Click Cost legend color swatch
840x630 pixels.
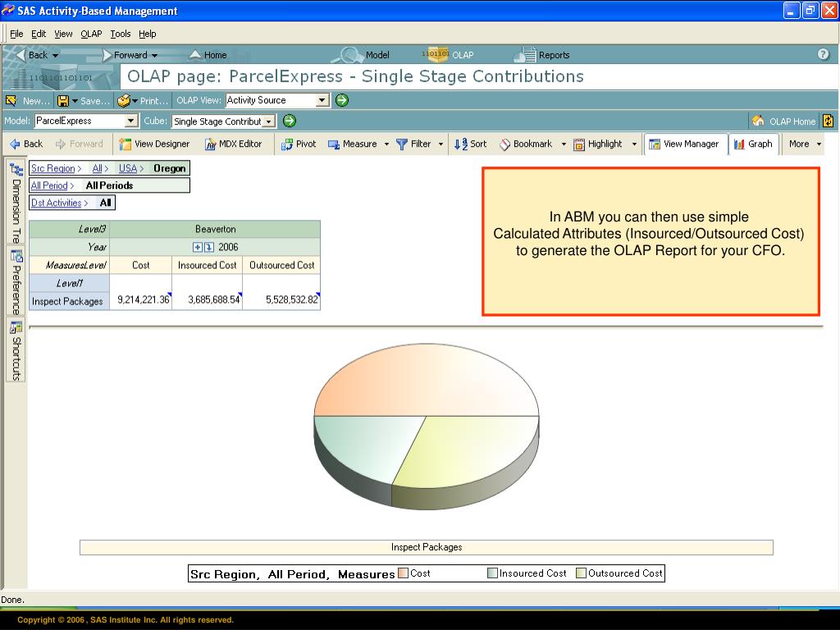(x=404, y=573)
